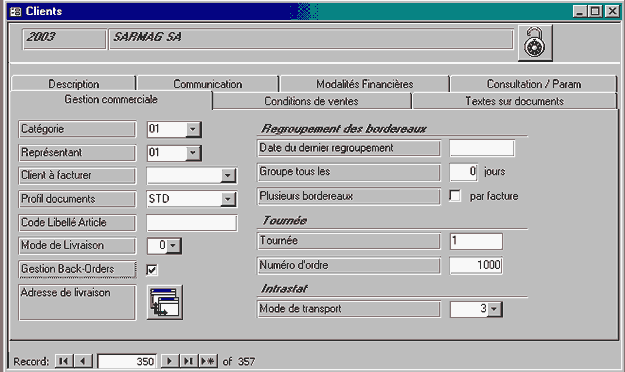Open the Adresse de livraison windows icon
Viewport: 625px width, 372px height.
[165, 302]
